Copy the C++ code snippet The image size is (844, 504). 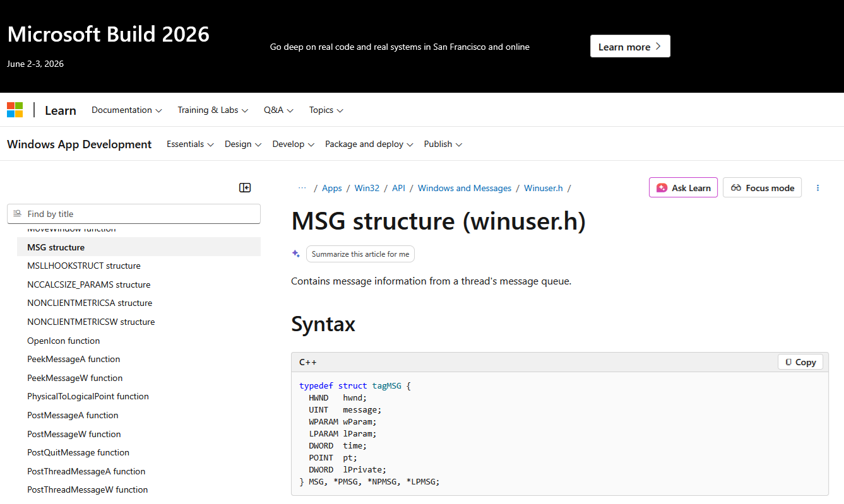pos(800,362)
